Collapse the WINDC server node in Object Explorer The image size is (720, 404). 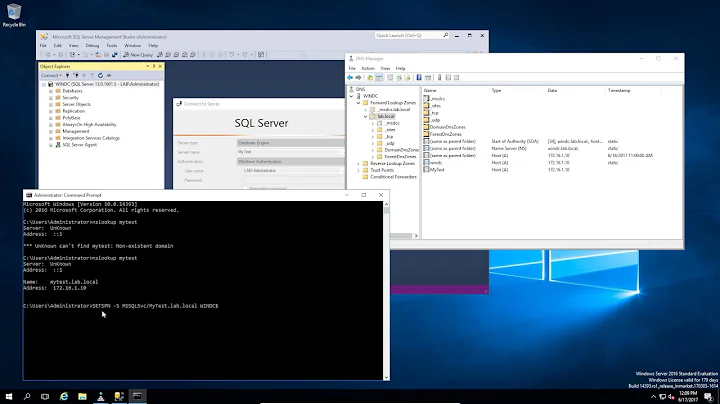click(45, 84)
